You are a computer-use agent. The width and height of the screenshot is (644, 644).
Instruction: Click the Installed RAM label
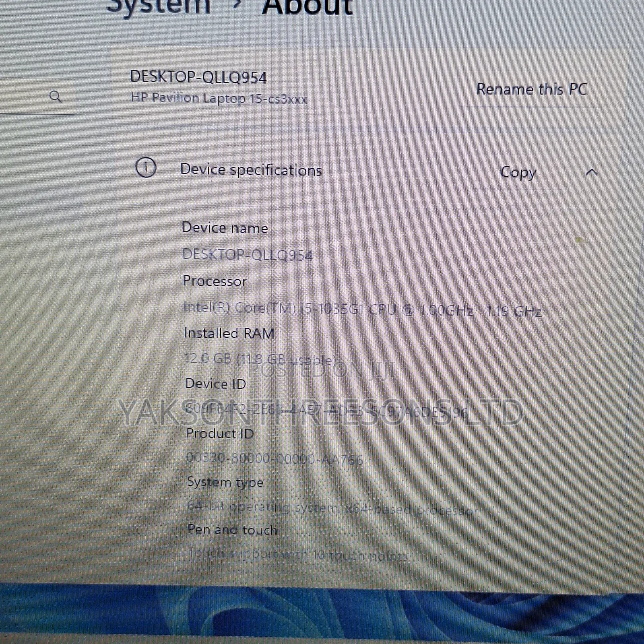229,333
